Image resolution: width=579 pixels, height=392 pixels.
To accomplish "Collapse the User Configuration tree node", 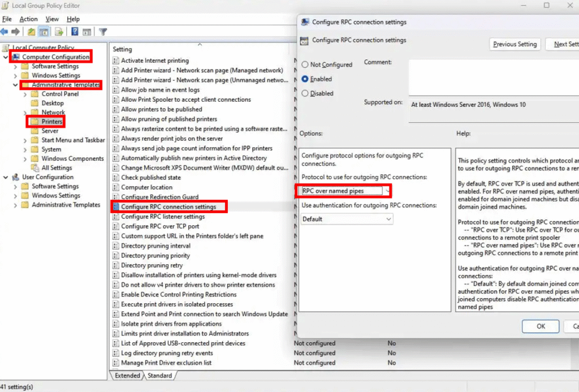I will click(x=6, y=177).
